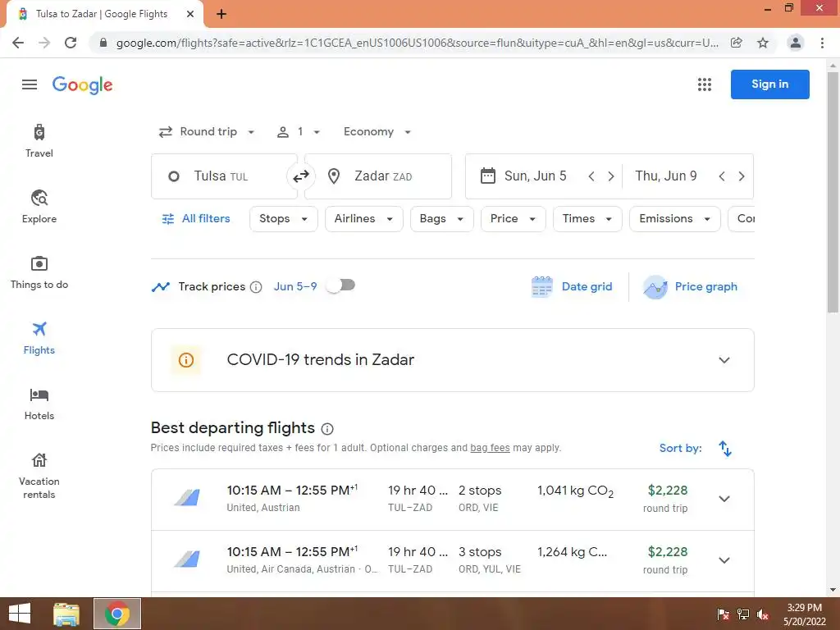
Task: Click the browser address bar URL
Action: point(418,43)
